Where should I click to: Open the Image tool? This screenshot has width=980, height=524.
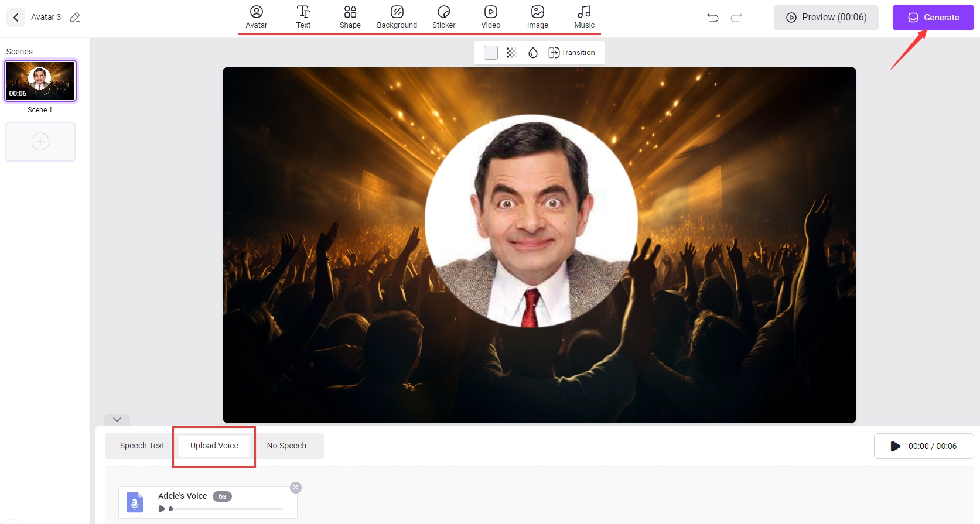[x=538, y=17]
